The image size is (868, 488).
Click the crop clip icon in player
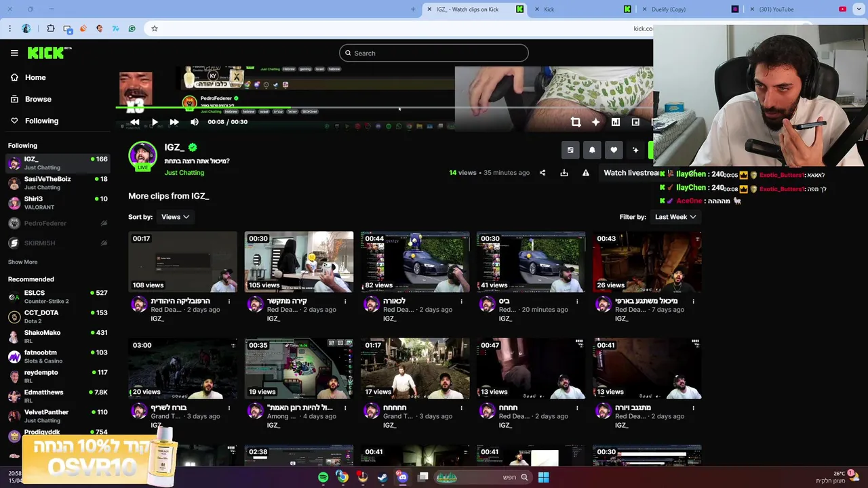tap(576, 122)
